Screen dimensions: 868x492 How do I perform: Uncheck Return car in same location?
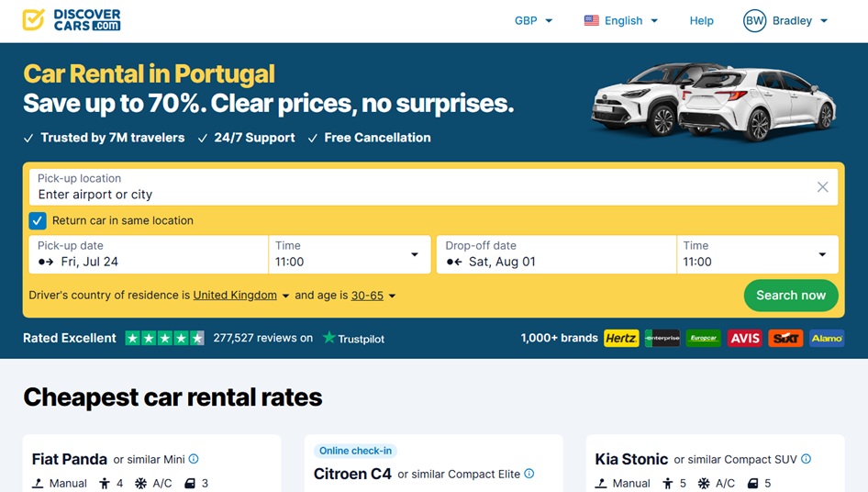[38, 220]
